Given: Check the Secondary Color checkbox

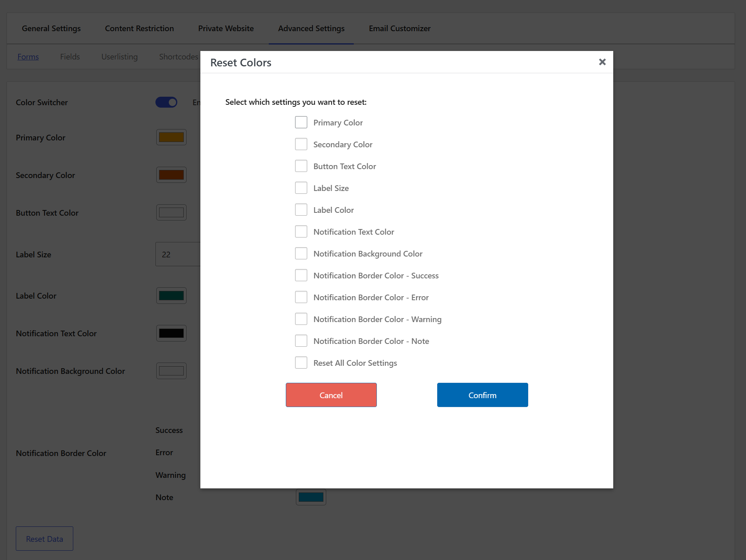Looking at the screenshot, I should point(301,144).
